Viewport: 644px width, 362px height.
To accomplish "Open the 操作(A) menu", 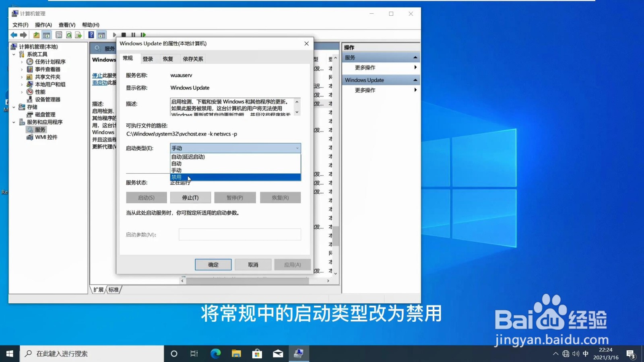I will pyautogui.click(x=43, y=25).
